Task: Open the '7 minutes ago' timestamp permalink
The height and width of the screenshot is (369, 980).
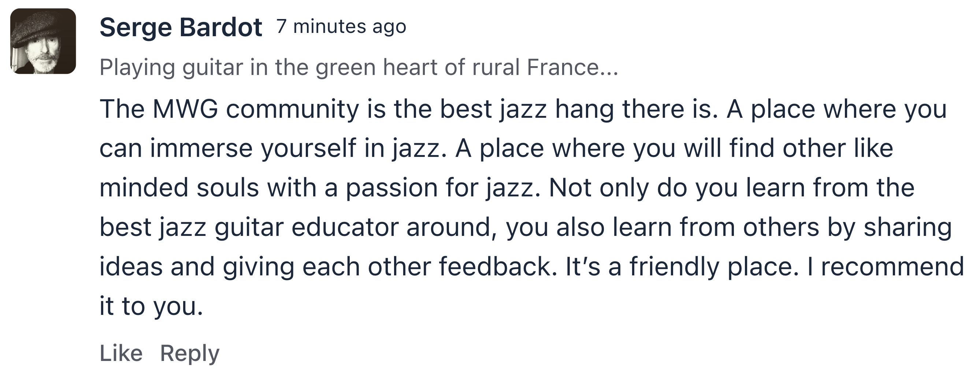Action: 341,27
